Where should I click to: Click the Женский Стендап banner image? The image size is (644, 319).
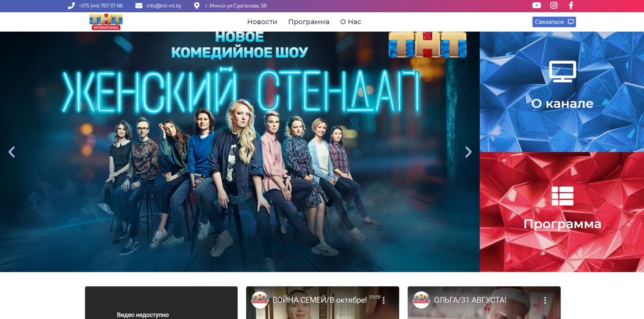tap(240, 152)
